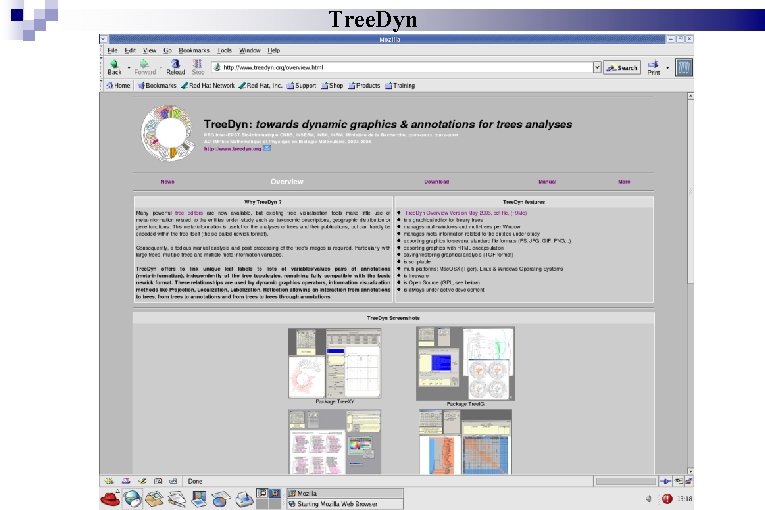Image resolution: width=765 pixels, height=510 pixels.
Task: Go to the Download page tab
Action: (x=437, y=182)
